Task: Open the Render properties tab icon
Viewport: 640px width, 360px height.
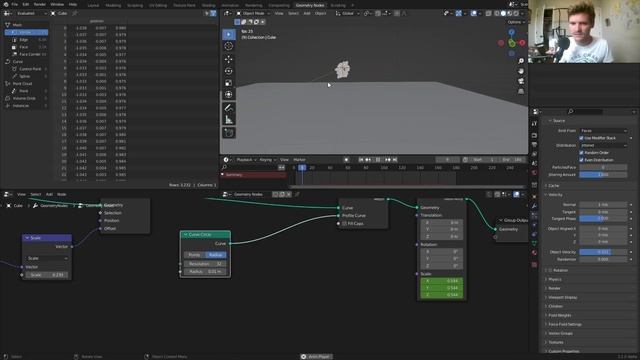Action: (534, 135)
